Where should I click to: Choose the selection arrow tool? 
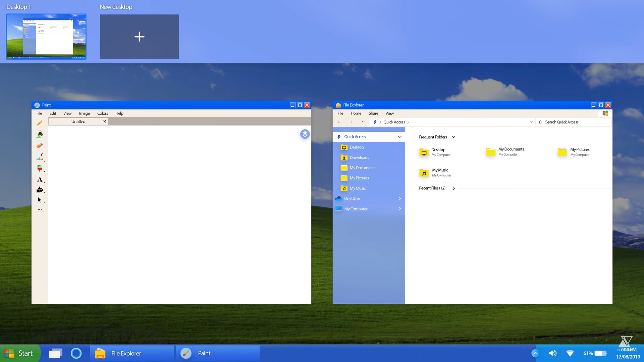40,200
